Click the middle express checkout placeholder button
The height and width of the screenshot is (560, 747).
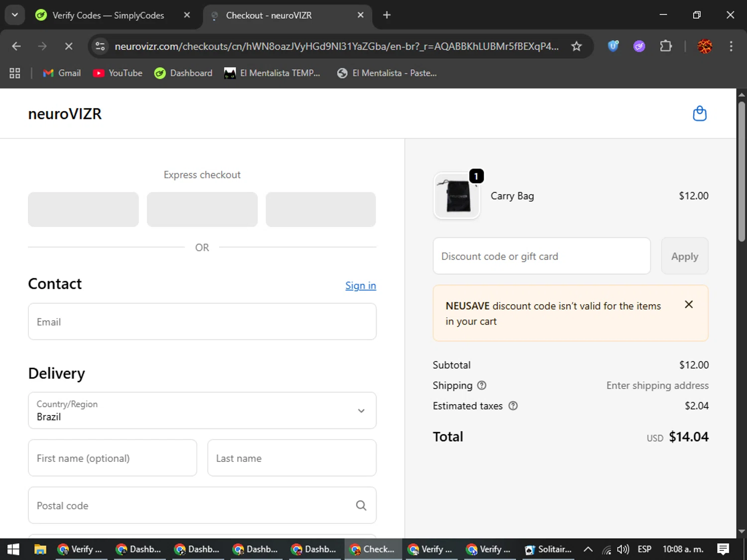click(202, 210)
